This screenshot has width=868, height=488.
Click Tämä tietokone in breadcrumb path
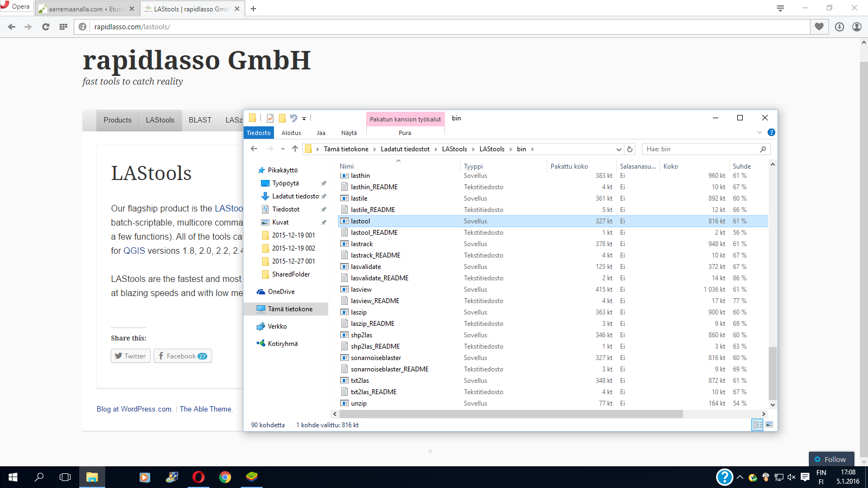click(x=346, y=149)
